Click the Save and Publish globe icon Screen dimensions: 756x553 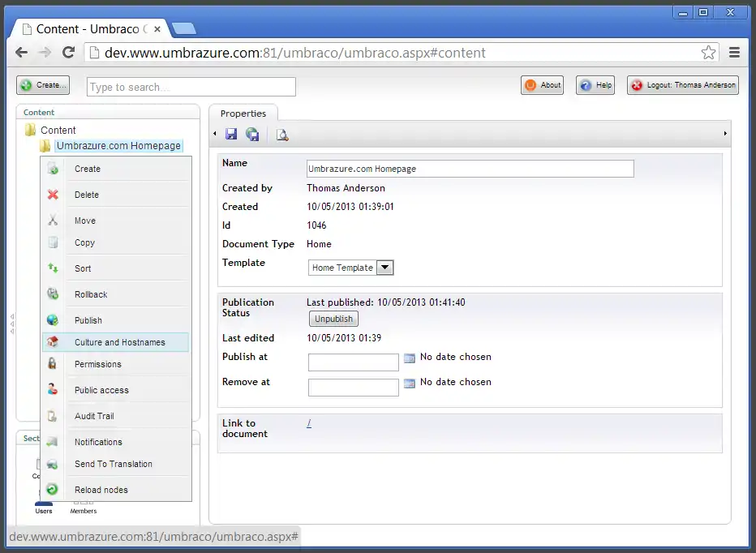[x=252, y=134]
